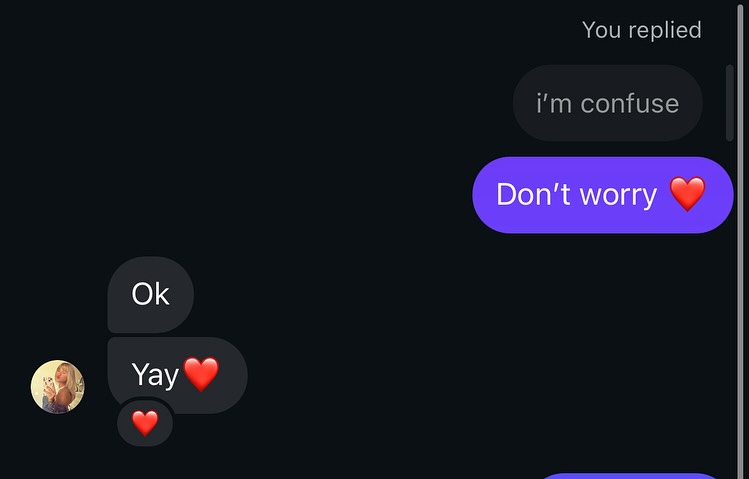Click the heart reaction badge under Yay
Screen dimensions: 749x479
tap(145, 423)
